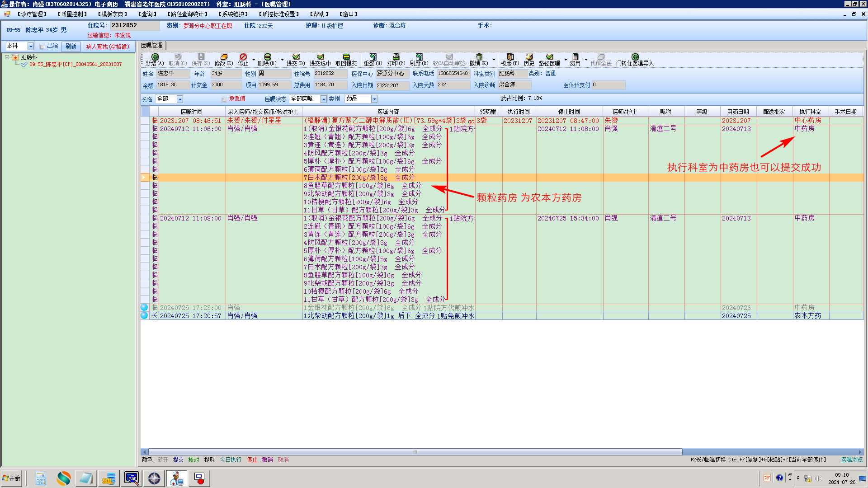This screenshot has height=488, width=868.
Task: Click 门转住医嘱导入 toolbar icon
Action: coord(635,57)
